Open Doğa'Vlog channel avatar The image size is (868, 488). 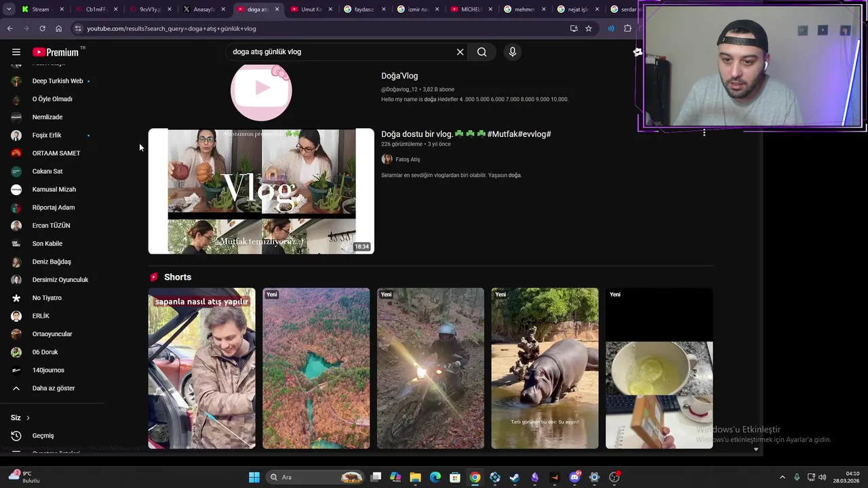click(x=261, y=91)
